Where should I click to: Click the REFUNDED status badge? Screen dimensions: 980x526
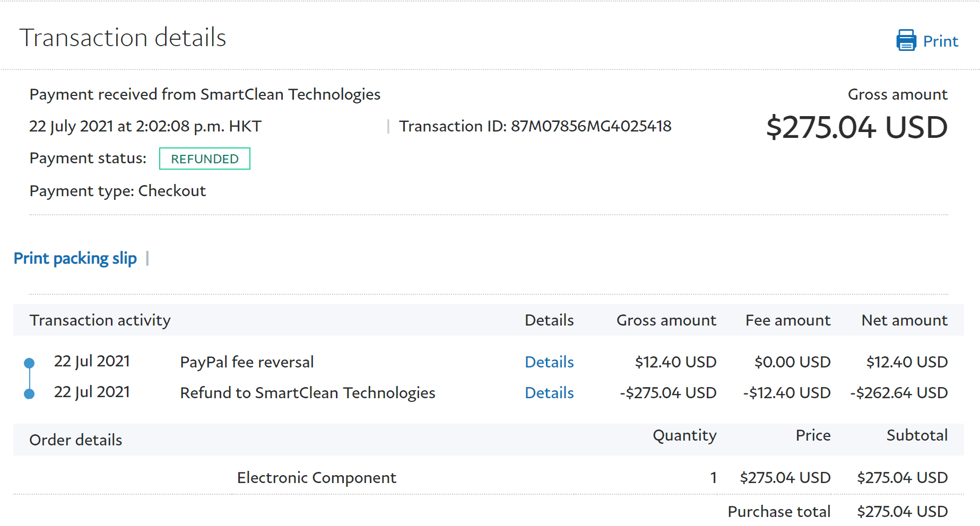tap(204, 159)
